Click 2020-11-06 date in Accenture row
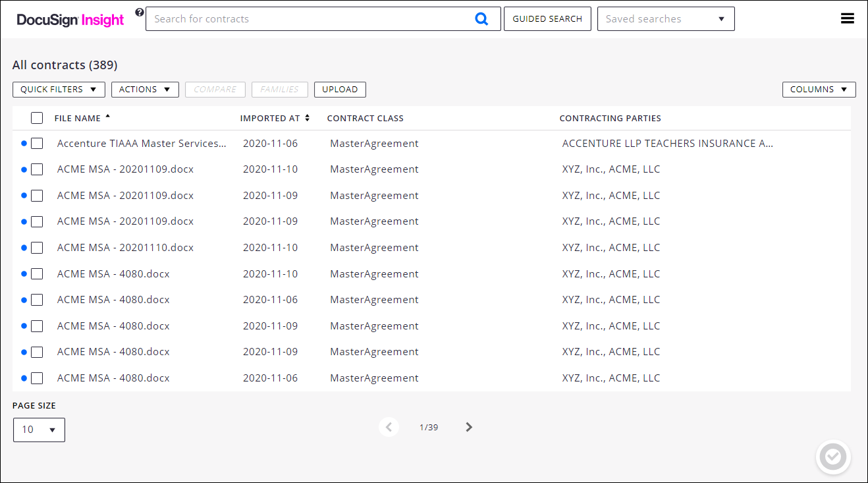Screen dimensions: 868x483 (270, 143)
